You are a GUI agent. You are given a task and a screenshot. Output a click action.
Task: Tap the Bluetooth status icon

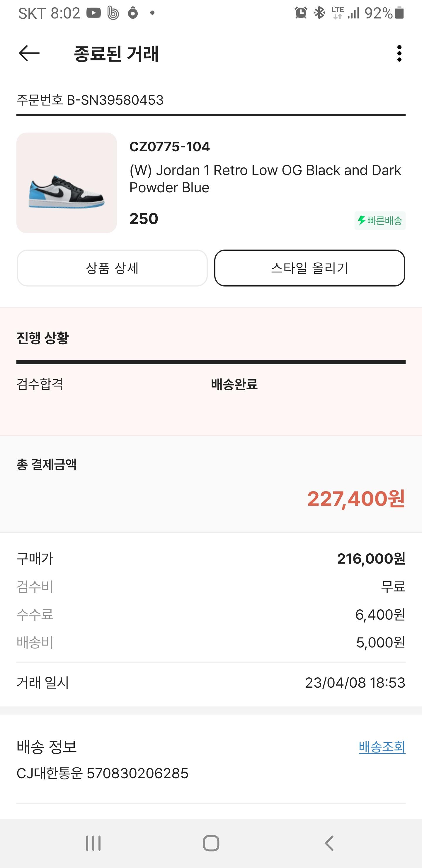(x=319, y=13)
